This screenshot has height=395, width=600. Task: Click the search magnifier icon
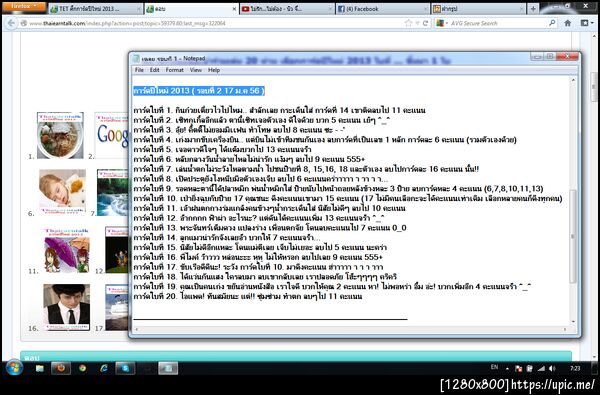click(552, 23)
